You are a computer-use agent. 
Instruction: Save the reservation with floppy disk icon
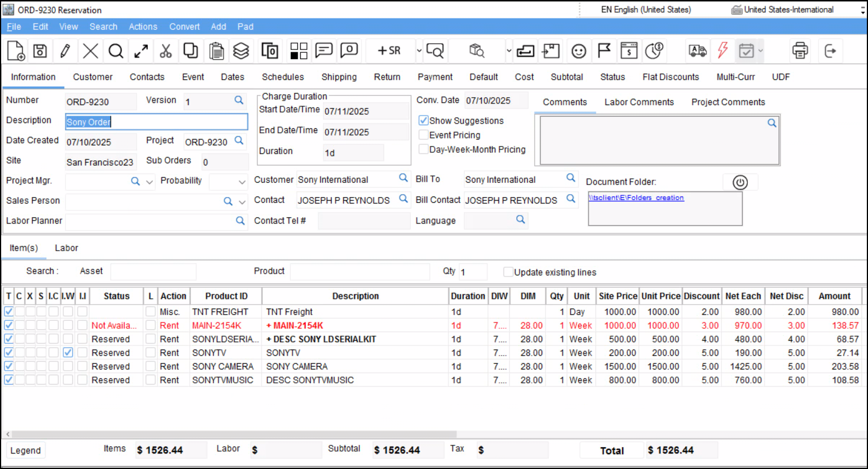[40, 51]
